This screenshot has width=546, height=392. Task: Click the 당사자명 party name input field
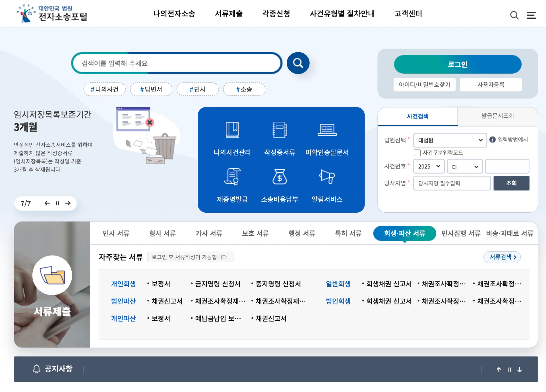[x=452, y=183]
